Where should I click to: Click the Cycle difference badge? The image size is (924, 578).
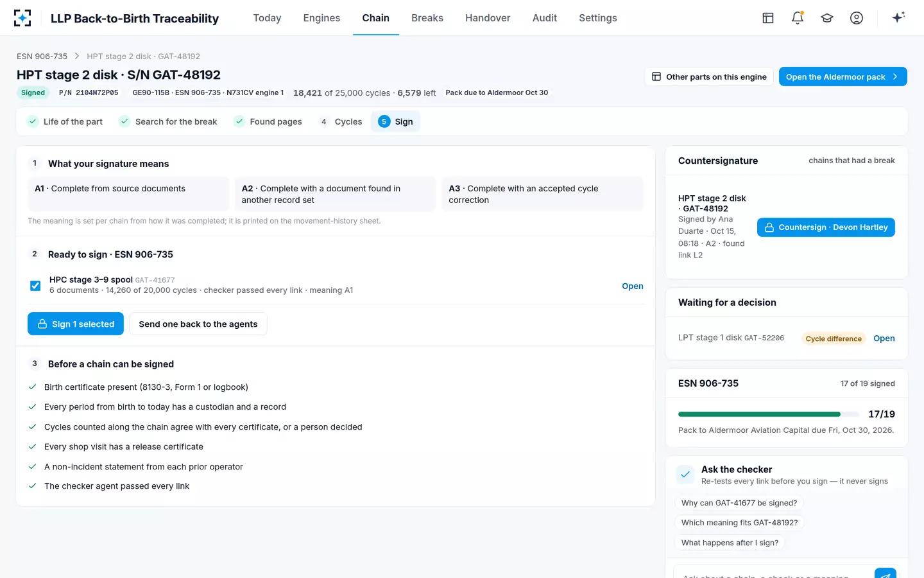point(834,338)
